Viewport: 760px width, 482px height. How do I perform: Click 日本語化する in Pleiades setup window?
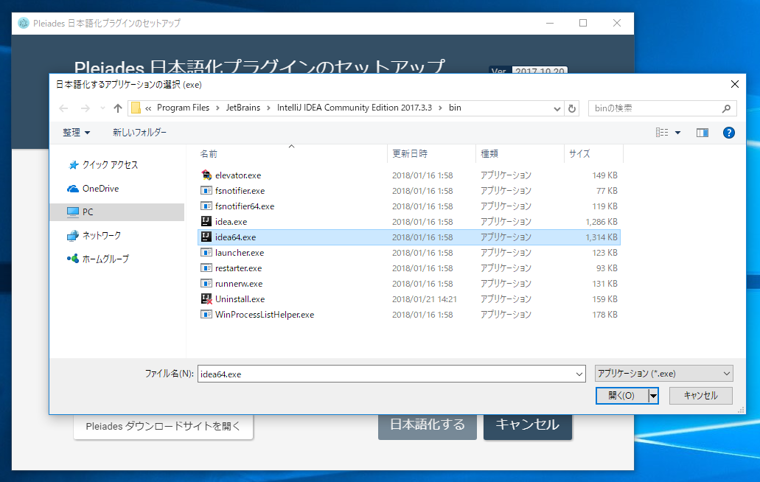(x=427, y=425)
